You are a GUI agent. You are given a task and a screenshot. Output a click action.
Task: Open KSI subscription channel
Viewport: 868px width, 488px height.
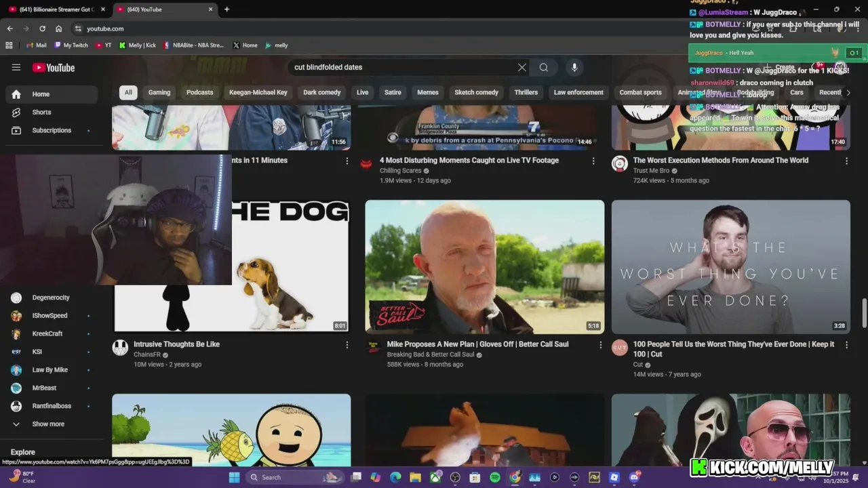point(51,352)
